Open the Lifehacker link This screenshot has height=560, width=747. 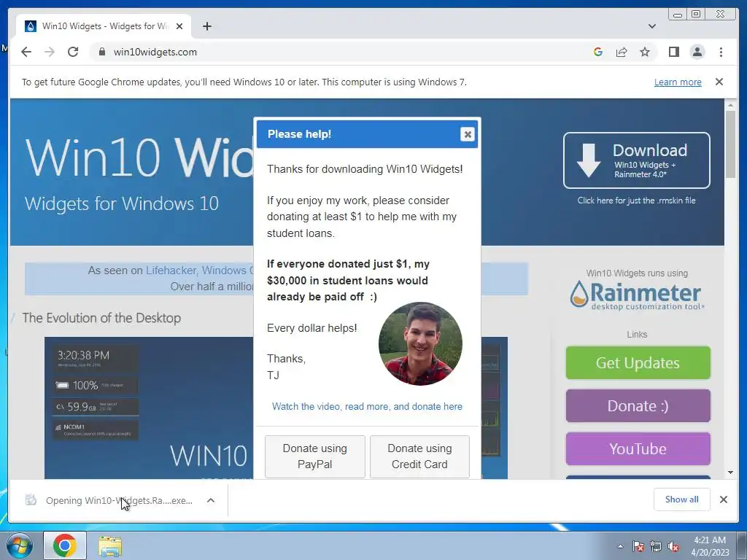click(171, 271)
